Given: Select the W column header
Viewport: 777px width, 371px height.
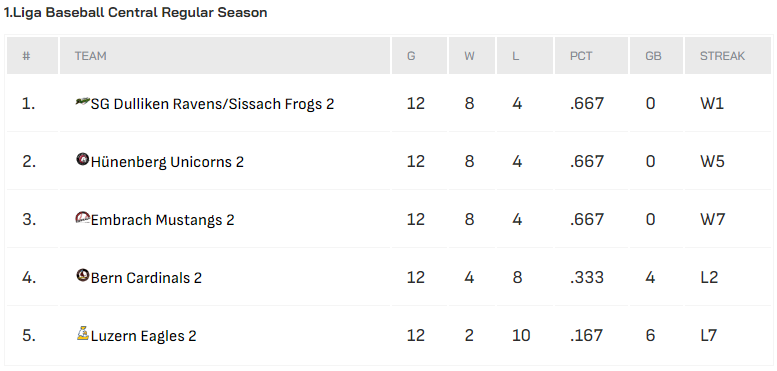Looking at the screenshot, I should [469, 56].
